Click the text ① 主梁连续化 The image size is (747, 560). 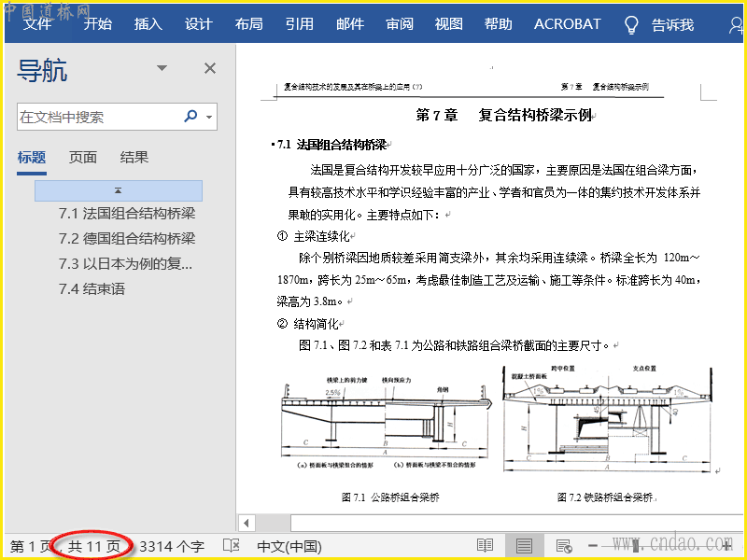click(x=314, y=236)
